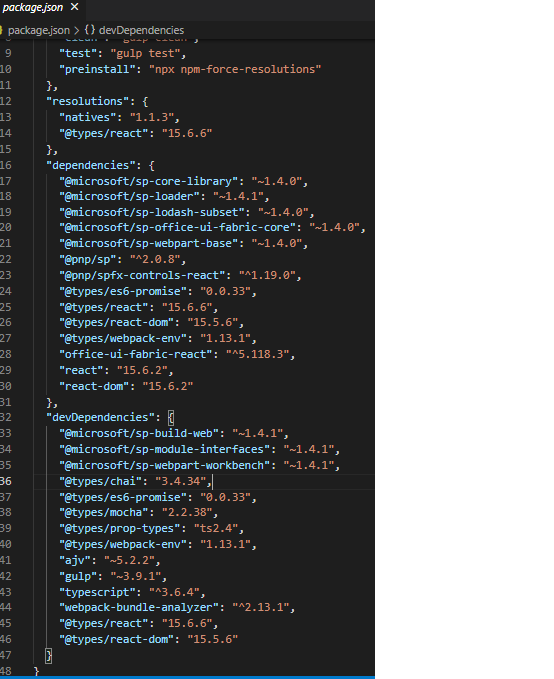Image resolution: width=554 pixels, height=679 pixels.
Task: Close the package.json editor tab
Action: coord(75,7)
